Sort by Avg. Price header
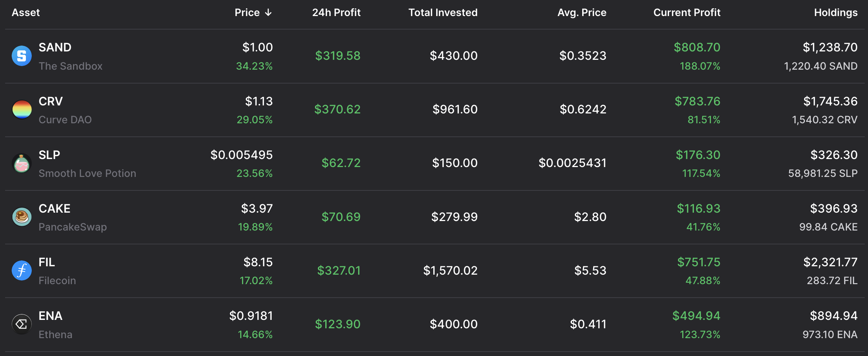 pos(582,13)
